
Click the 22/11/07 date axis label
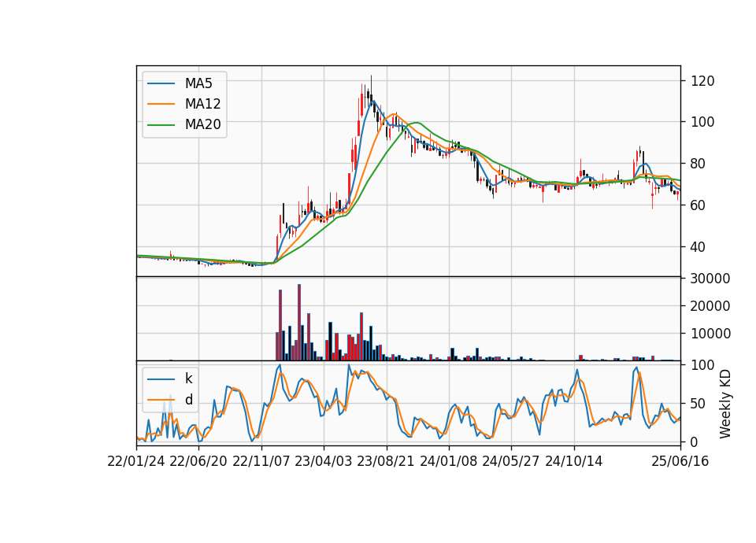point(261,462)
